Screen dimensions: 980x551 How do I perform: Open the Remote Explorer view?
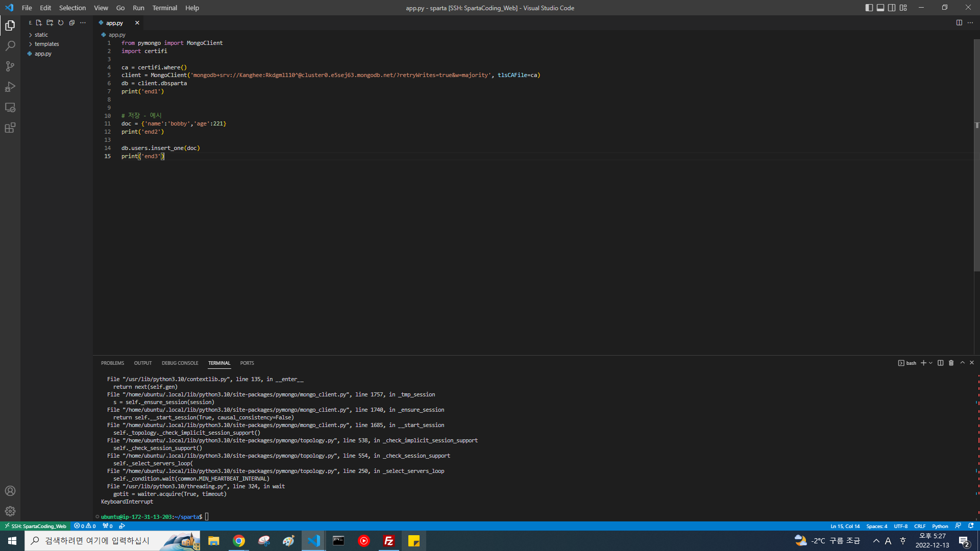click(10, 107)
